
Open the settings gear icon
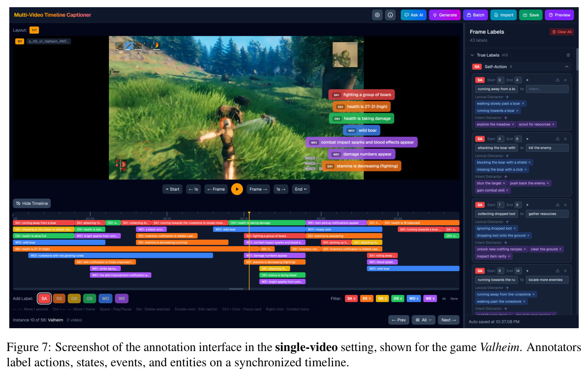377,15
